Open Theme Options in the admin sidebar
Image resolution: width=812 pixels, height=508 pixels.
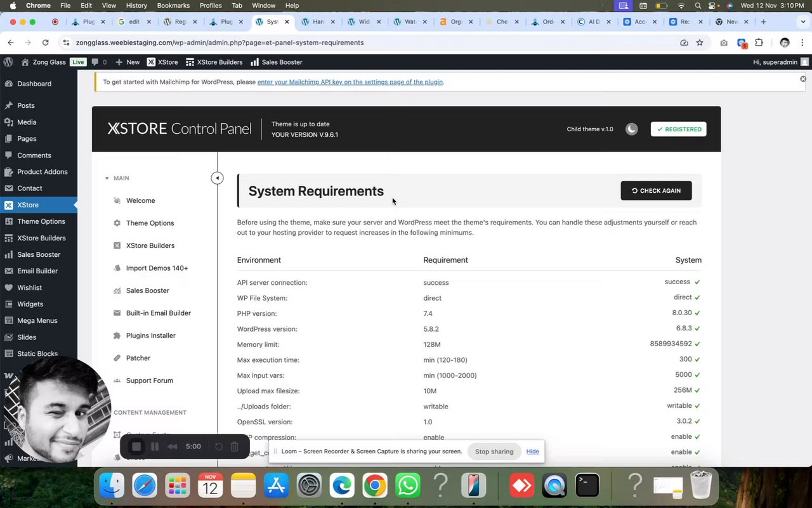click(x=41, y=221)
